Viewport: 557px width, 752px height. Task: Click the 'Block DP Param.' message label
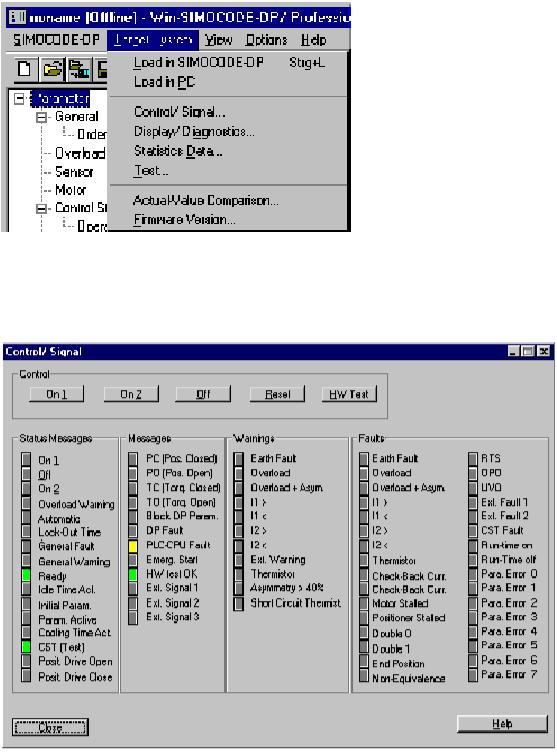pos(182,516)
